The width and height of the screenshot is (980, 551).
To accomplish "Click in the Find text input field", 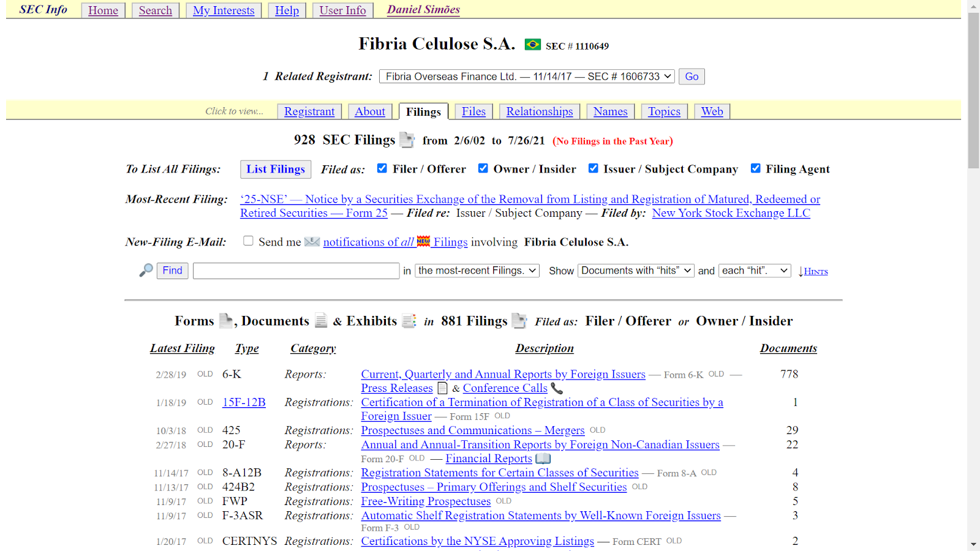I will tap(296, 271).
